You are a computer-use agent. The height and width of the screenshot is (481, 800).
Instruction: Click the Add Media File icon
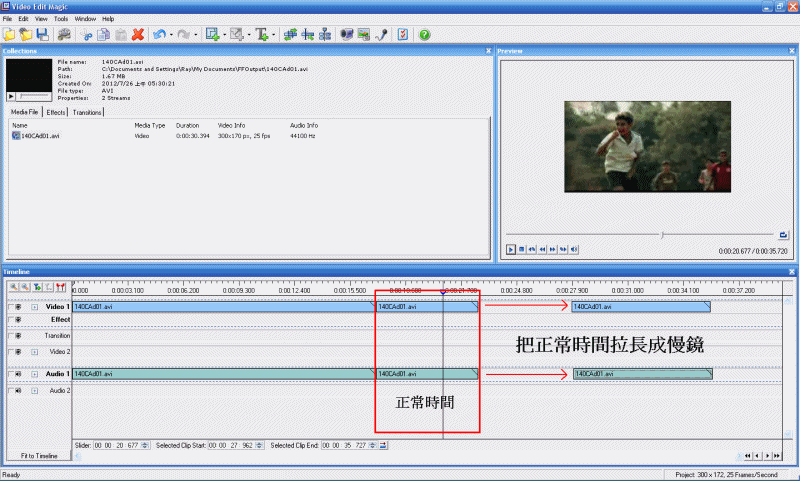[212, 35]
